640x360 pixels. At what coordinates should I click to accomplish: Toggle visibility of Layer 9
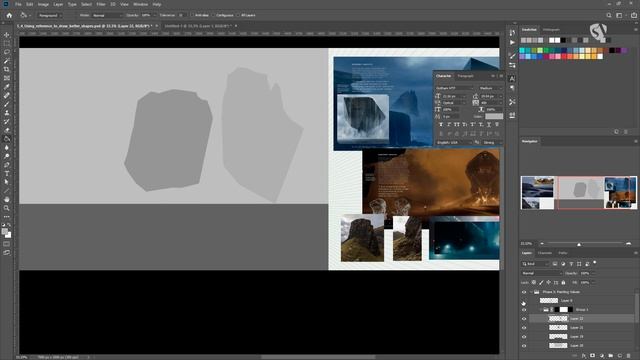524,301
